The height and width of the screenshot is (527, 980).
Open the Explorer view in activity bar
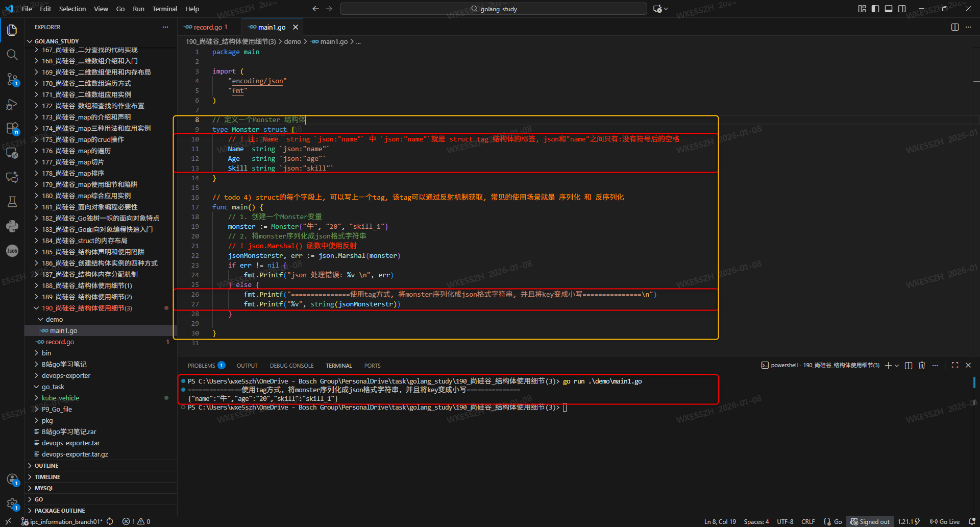coord(12,30)
